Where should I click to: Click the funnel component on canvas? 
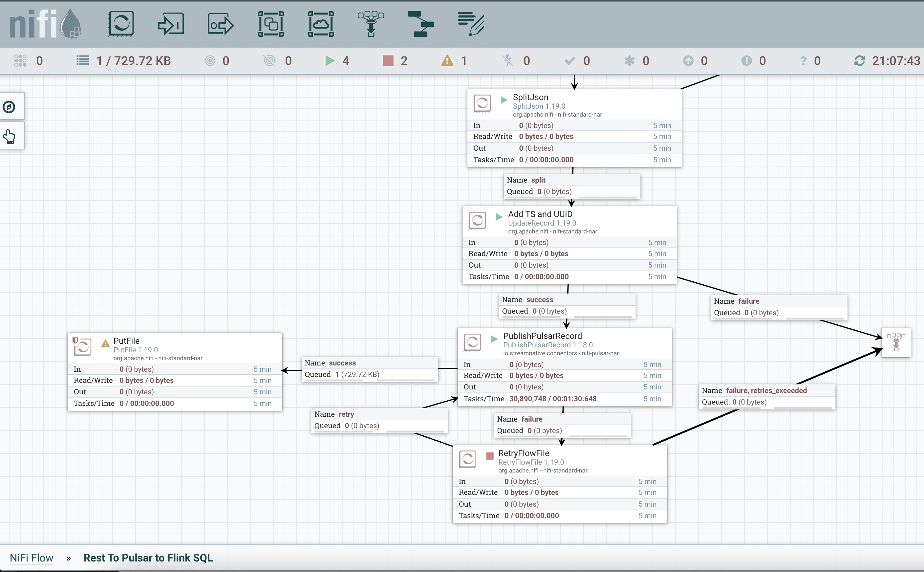coord(896,342)
